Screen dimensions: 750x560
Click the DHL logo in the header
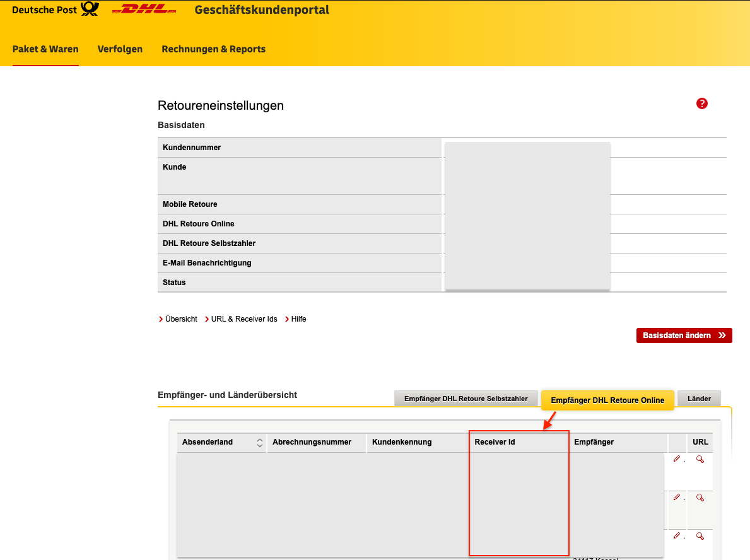(x=143, y=9)
